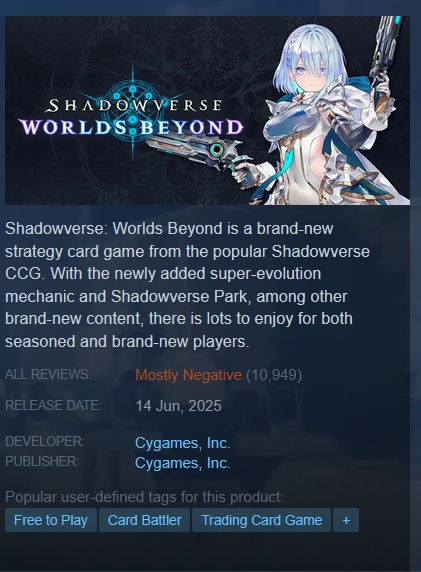Open the Mostly Negative review summary
421x572 pixels.
click(x=188, y=375)
